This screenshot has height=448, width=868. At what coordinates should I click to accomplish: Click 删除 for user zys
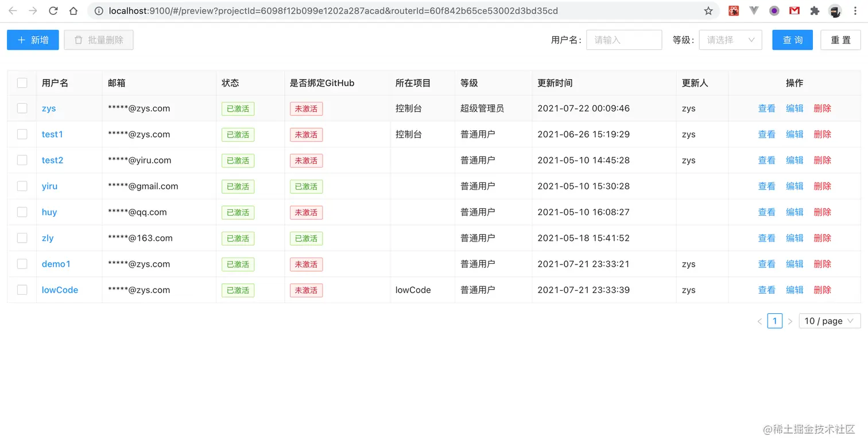point(823,108)
